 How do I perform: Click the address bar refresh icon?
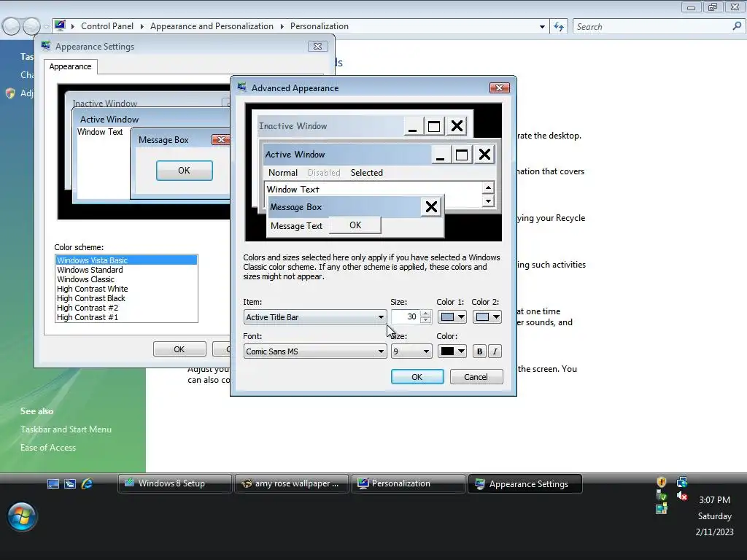coord(559,27)
